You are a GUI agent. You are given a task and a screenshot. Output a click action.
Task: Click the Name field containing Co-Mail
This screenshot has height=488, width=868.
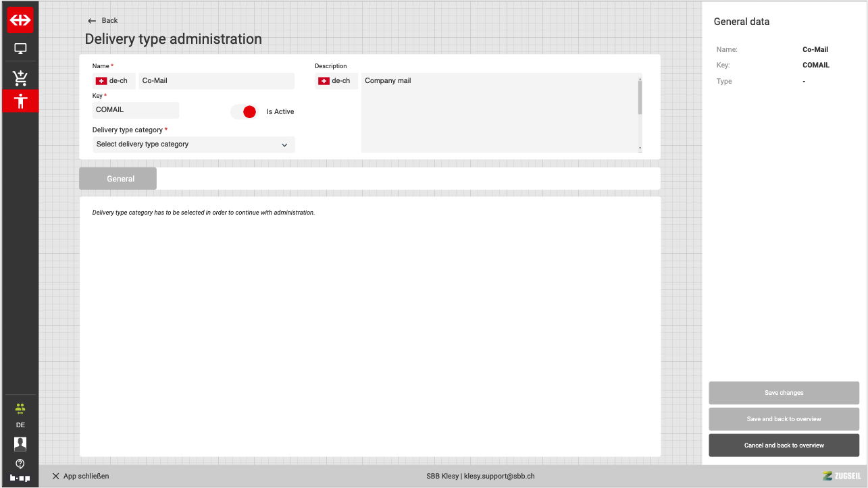pos(216,81)
